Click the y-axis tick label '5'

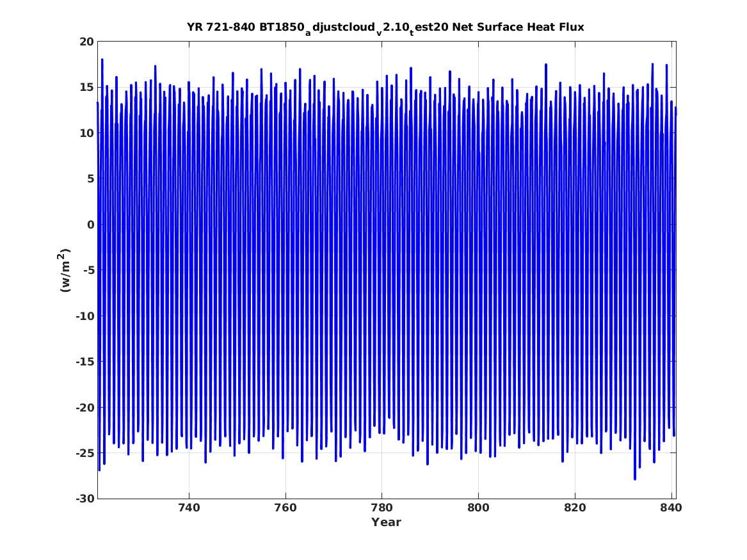click(90, 179)
